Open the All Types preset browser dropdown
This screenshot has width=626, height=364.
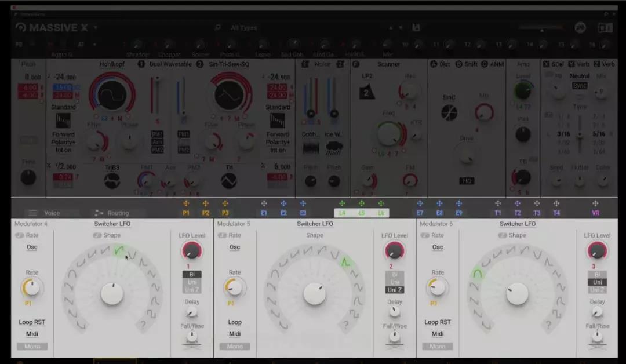(243, 27)
